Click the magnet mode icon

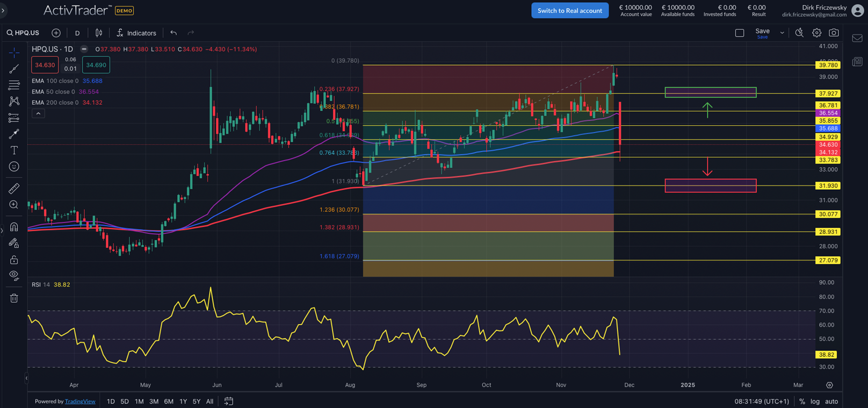(x=14, y=227)
